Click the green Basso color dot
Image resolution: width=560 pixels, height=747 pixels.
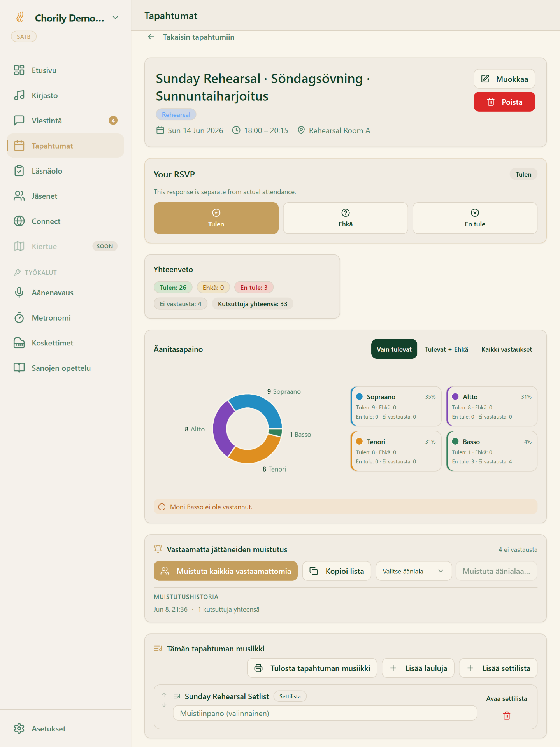[x=455, y=441]
